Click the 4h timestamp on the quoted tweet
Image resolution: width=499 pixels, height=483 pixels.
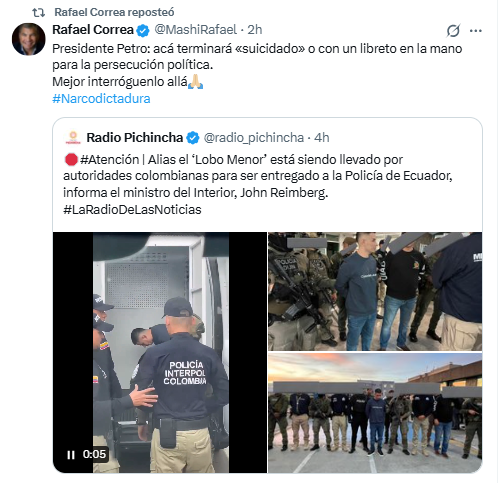pyautogui.click(x=322, y=138)
